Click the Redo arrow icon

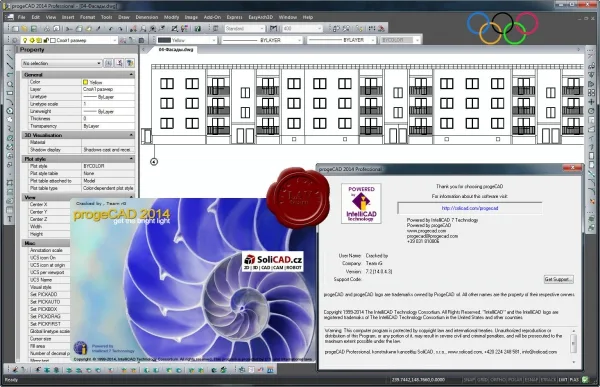click(120, 29)
